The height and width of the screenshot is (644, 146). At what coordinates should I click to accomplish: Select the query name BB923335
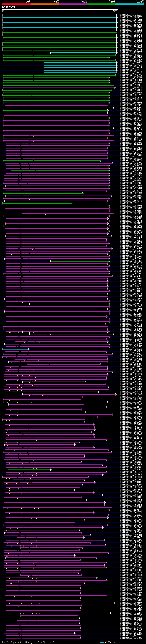coord(8,7)
